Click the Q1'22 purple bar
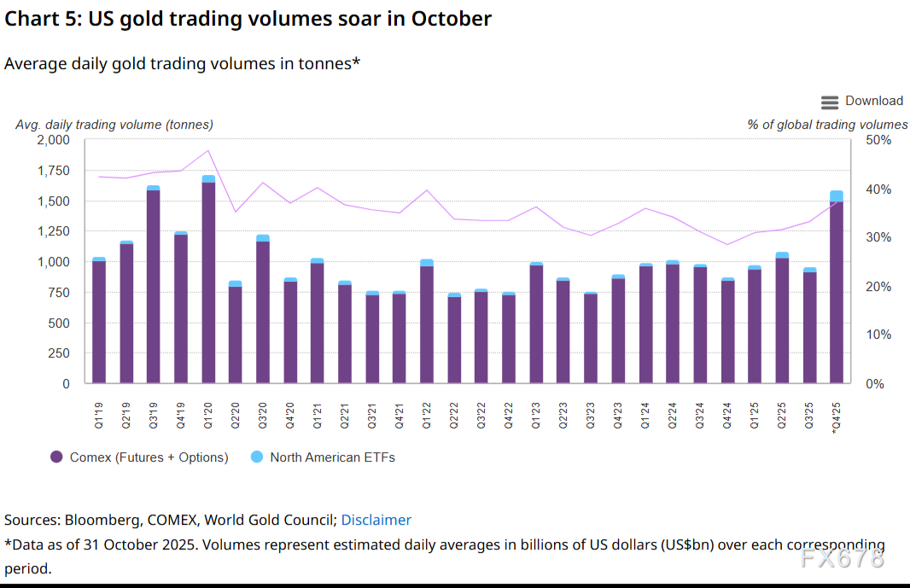This screenshot has height=588, width=910. coord(427,324)
